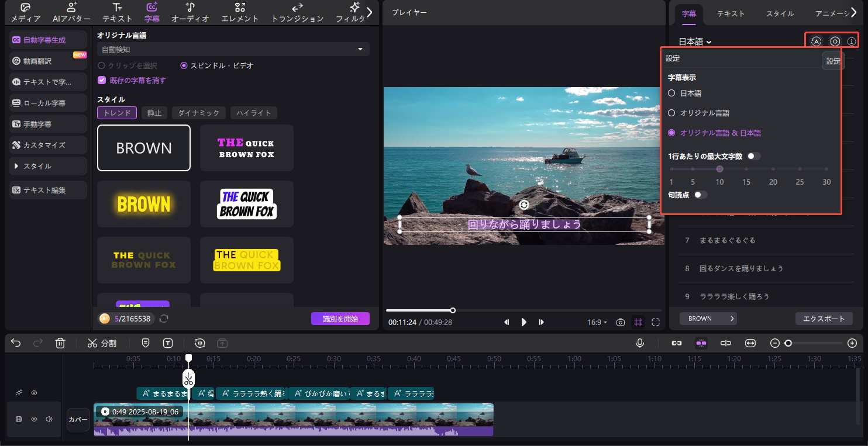This screenshot has width=868, height=446.
Task: Click the translate icon beside 日本語
Action: point(817,42)
